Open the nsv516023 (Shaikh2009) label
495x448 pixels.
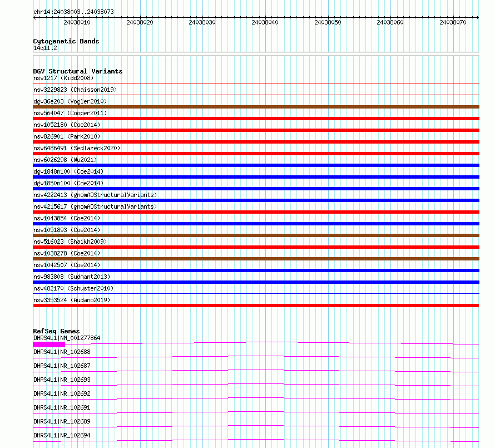pos(70,242)
